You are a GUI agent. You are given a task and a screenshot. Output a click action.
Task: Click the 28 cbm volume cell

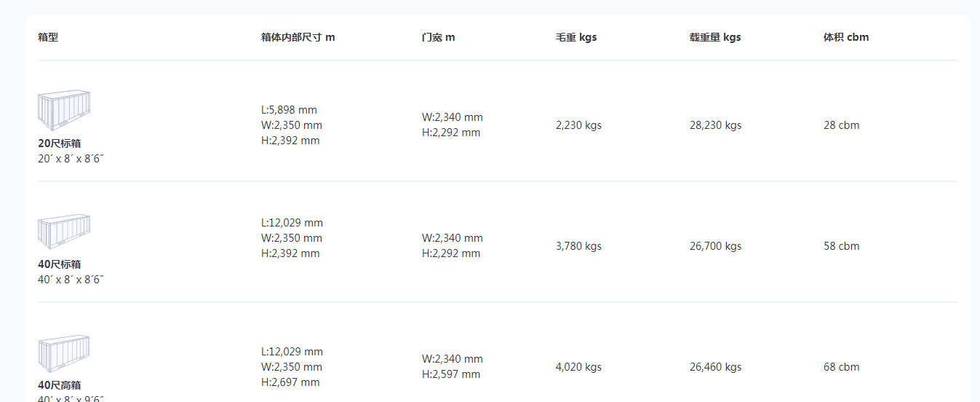click(842, 125)
